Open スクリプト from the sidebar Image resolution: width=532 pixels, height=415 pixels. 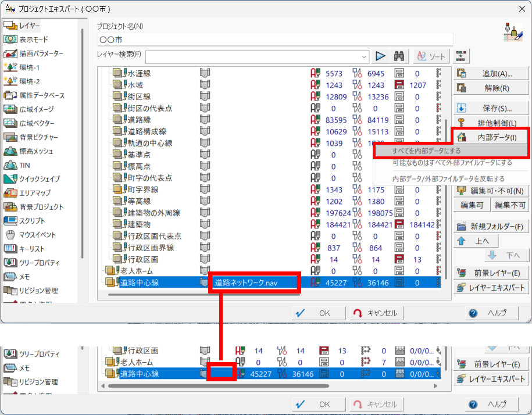[34, 221]
